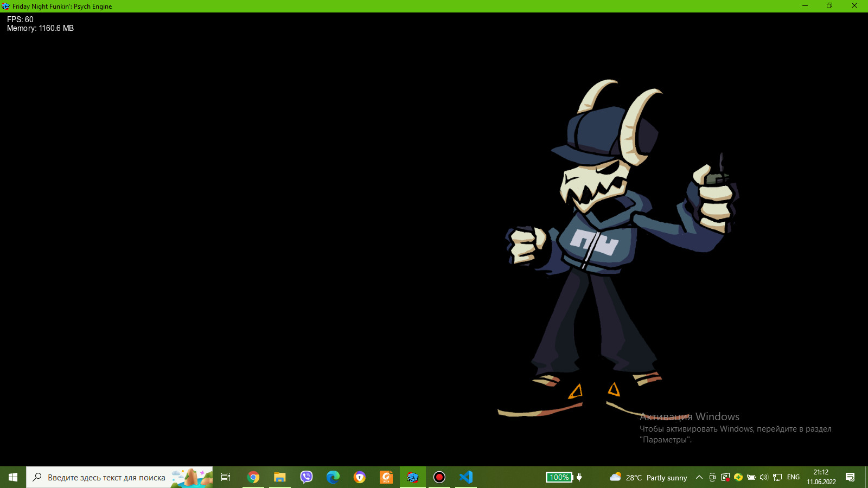
Task: Launch Visual Studio Code
Action: [x=465, y=477]
